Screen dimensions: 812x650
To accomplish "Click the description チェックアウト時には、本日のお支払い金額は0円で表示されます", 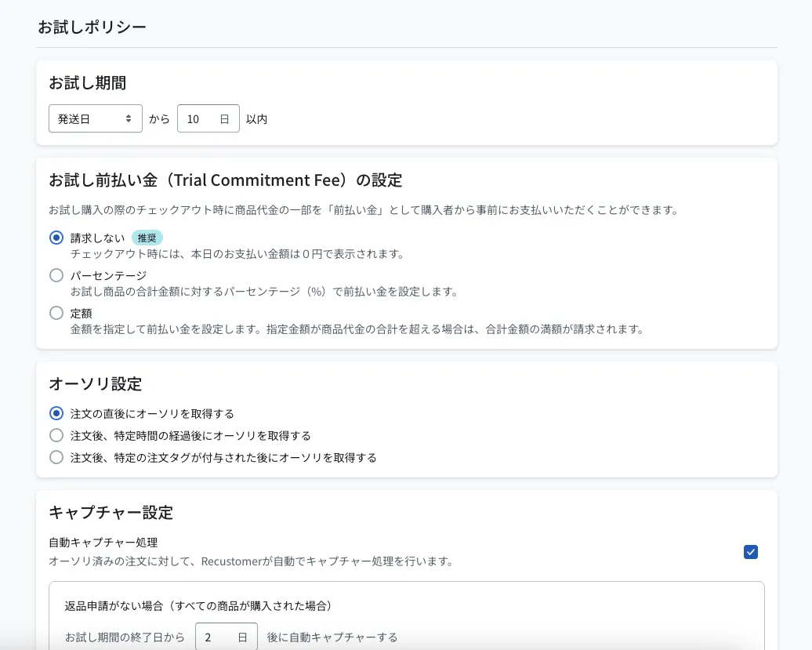I will click(237, 254).
